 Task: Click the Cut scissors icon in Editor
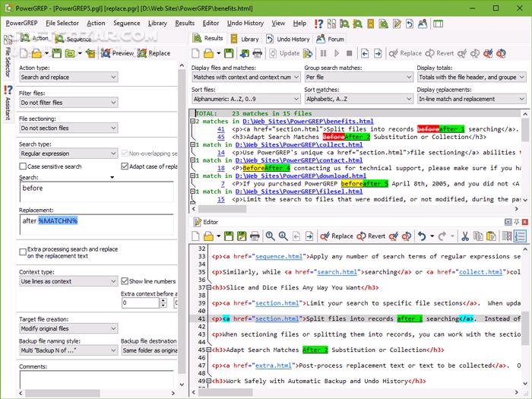coord(465,236)
